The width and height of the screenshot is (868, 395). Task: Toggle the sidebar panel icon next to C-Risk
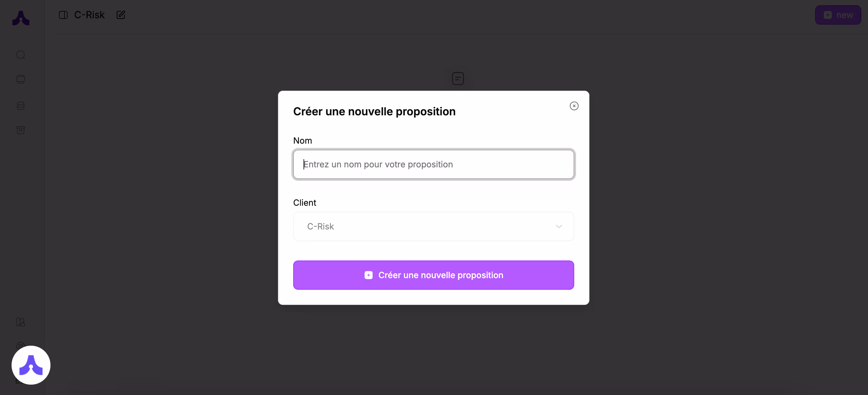coord(63,15)
